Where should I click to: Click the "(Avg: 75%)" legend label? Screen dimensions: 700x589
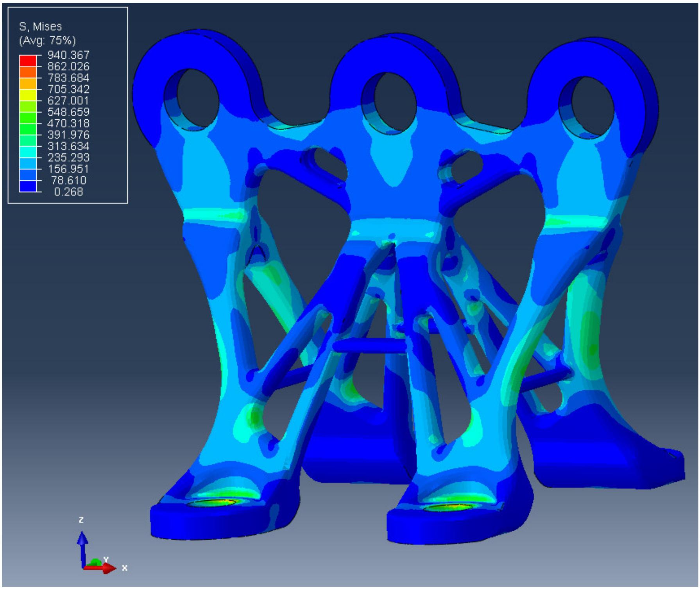(x=47, y=41)
